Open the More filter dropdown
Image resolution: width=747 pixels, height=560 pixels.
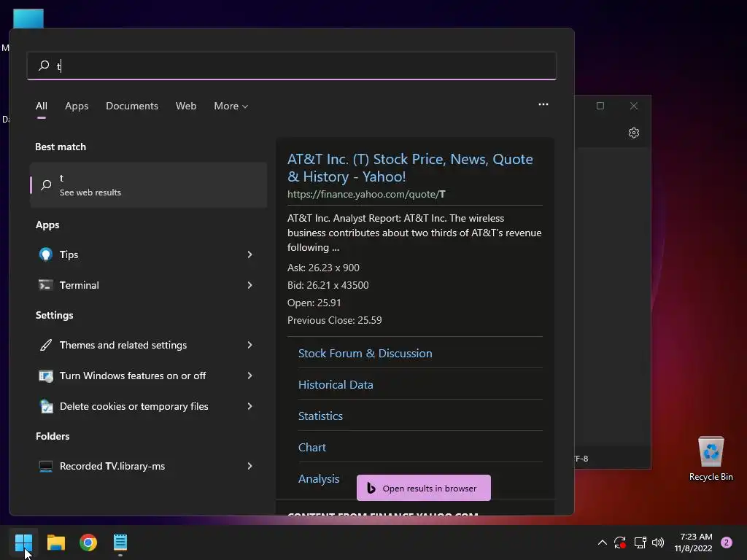point(231,106)
